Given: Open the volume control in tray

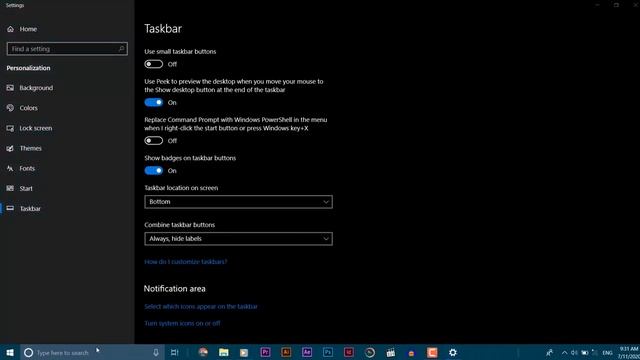Looking at the screenshot, I should tap(574, 353).
